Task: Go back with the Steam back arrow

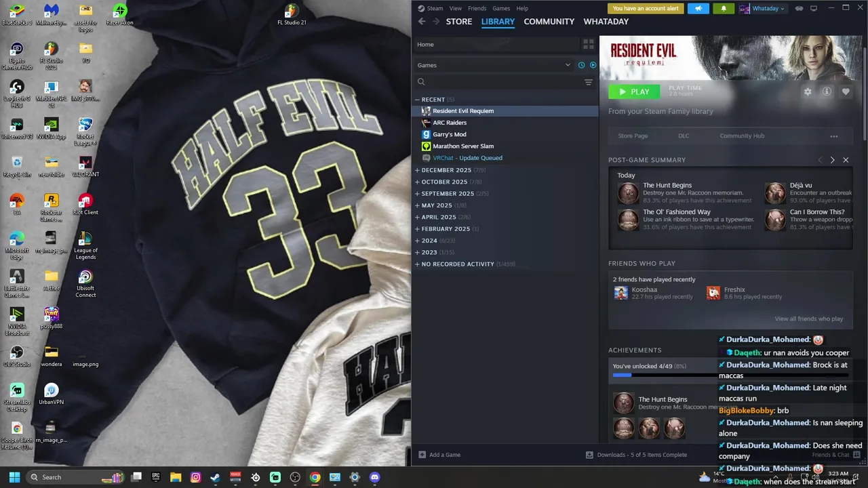Action: tap(422, 22)
